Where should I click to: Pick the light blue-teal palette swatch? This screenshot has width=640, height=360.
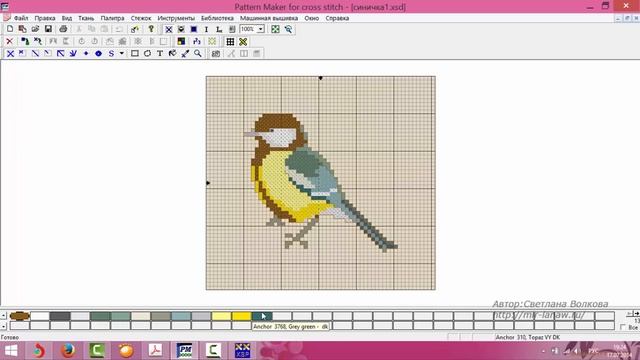tap(181, 316)
